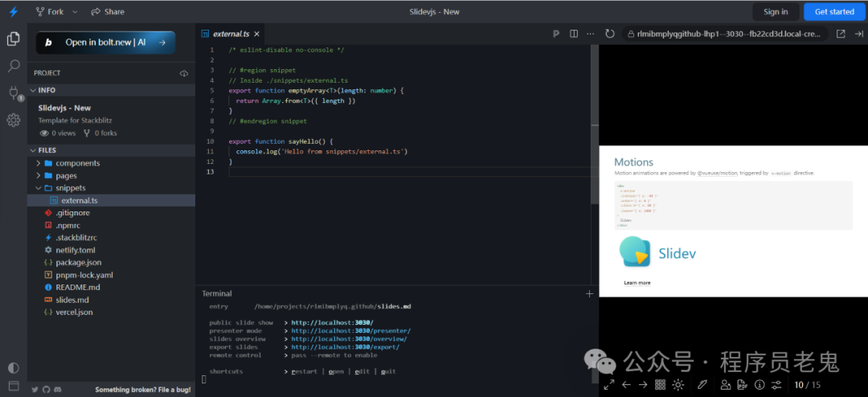Reload the preview with refresh icon
Viewport: 868px width, 397px height.
pos(610,34)
